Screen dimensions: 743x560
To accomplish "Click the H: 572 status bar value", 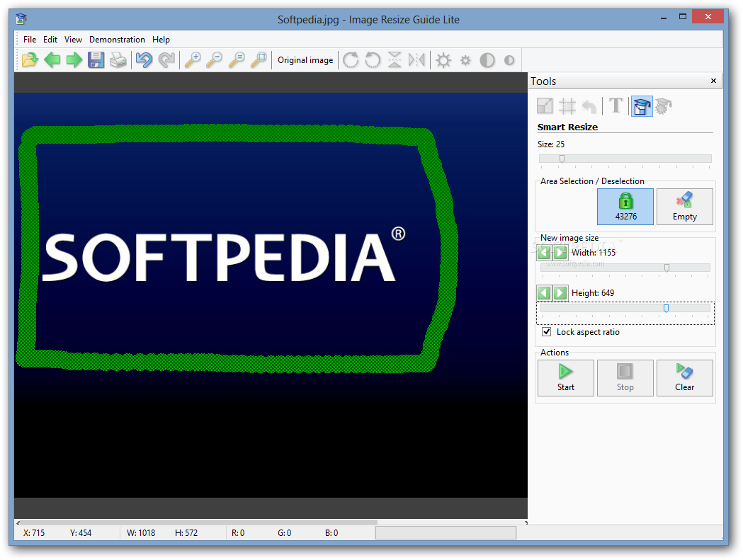I will coord(186,533).
